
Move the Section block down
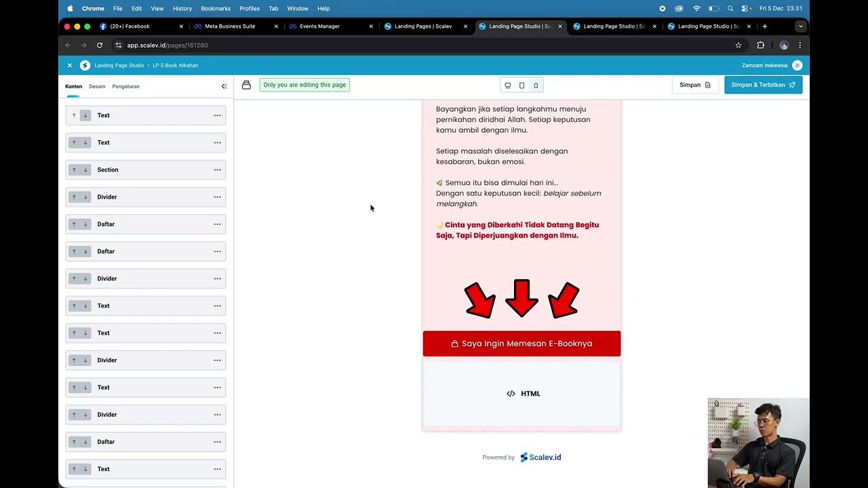coord(85,169)
